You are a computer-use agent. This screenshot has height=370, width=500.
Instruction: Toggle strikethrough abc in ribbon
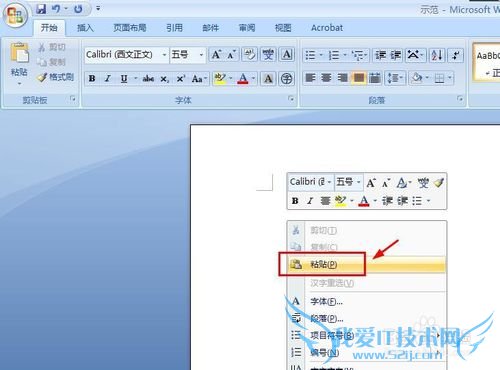pyautogui.click(x=148, y=79)
